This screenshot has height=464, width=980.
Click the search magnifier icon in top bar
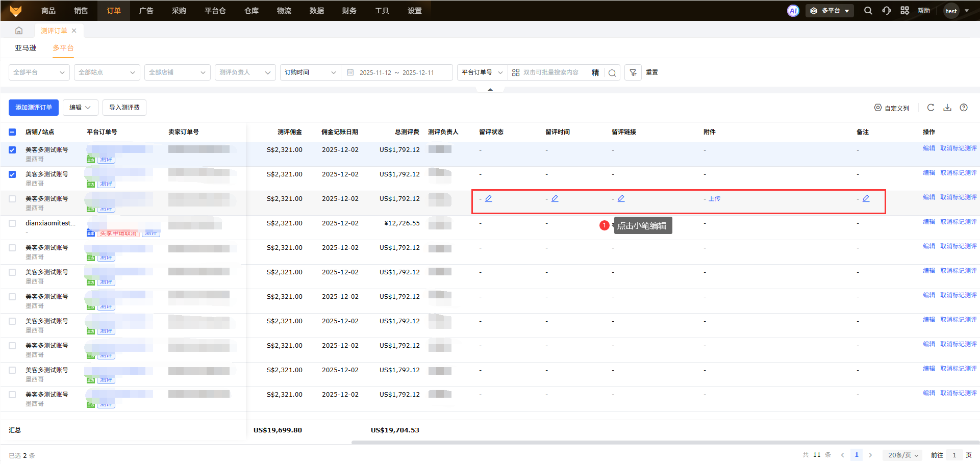pyautogui.click(x=868, y=11)
